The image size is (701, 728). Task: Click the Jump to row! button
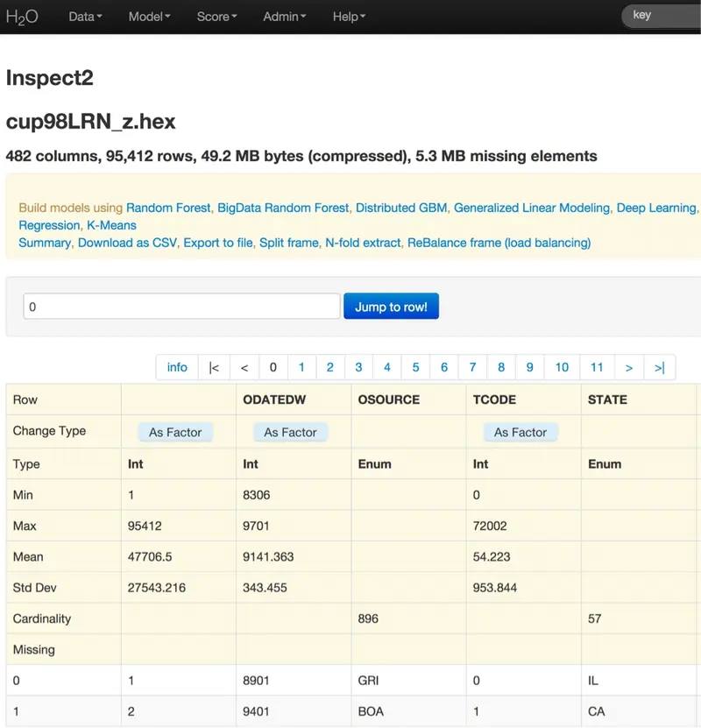(x=391, y=307)
